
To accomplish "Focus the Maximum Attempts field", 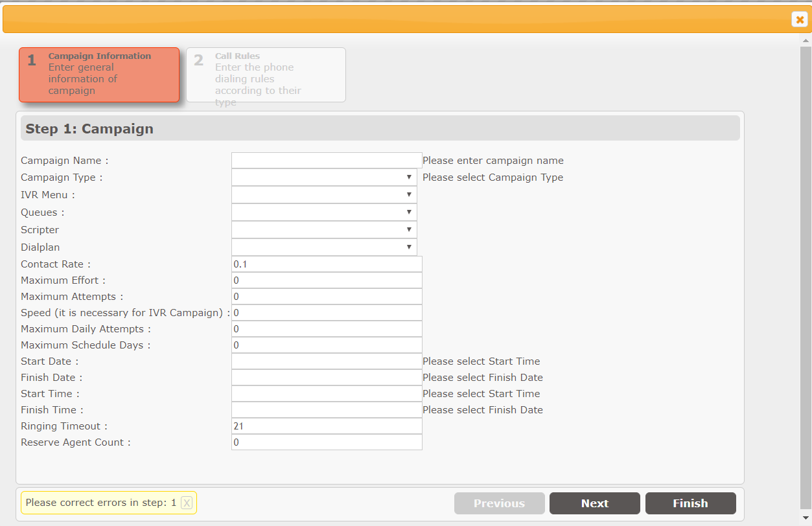I will click(x=327, y=297).
